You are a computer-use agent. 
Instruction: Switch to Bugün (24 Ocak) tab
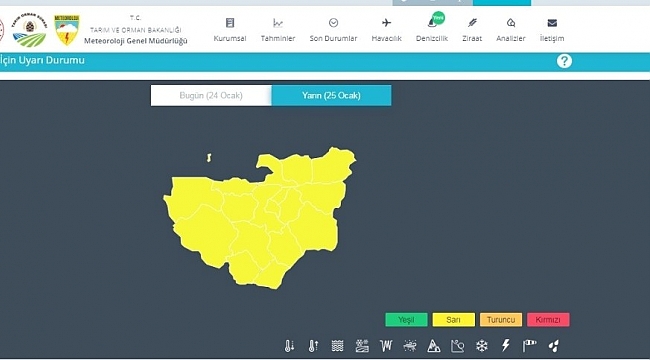[211, 95]
